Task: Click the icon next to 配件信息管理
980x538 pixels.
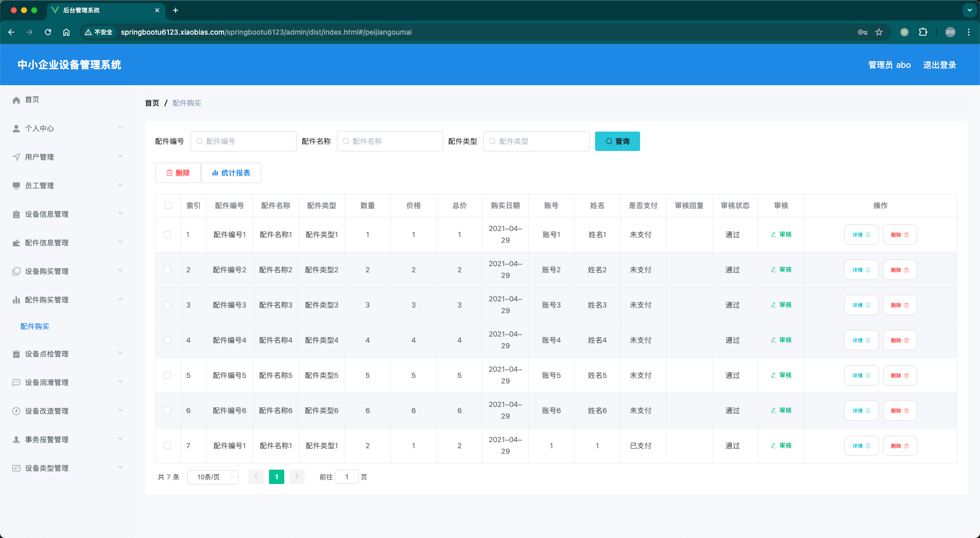Action: (16, 243)
